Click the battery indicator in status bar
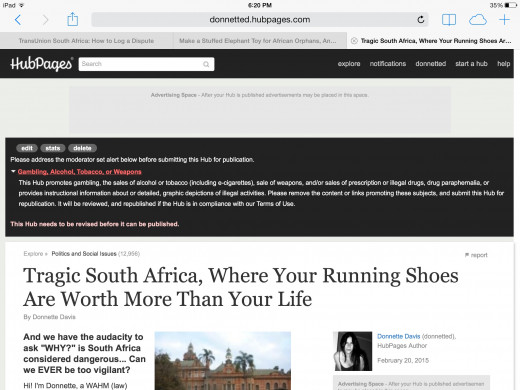Viewport: 520px width, 390px height. (510, 5)
